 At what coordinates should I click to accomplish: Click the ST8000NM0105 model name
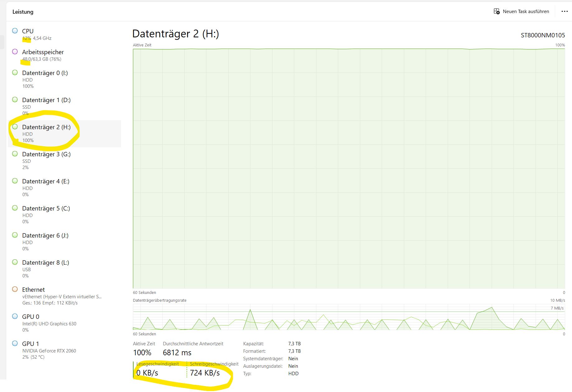[x=543, y=35]
